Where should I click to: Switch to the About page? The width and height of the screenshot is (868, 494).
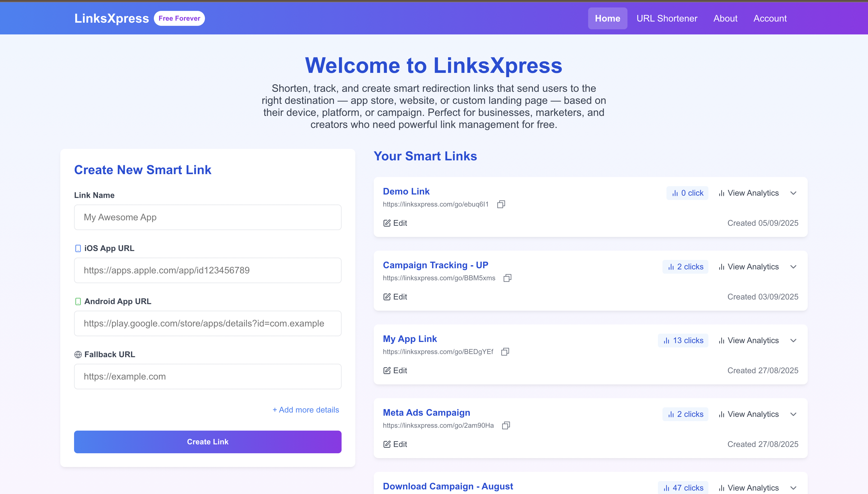[725, 18]
